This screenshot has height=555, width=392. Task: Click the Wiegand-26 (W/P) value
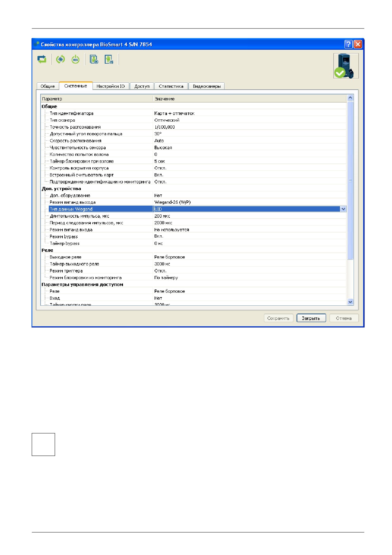click(172, 202)
